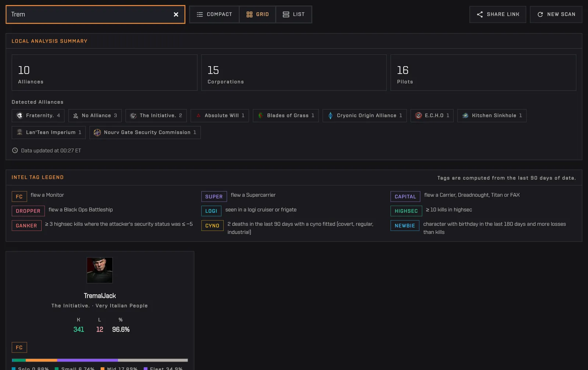This screenshot has height=370, width=588.
Task: Click the share icon in Share Link
Action: tap(480, 14)
